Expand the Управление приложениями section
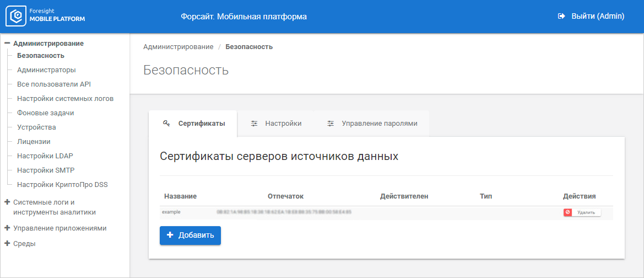This screenshot has height=278, width=644. tap(7, 228)
